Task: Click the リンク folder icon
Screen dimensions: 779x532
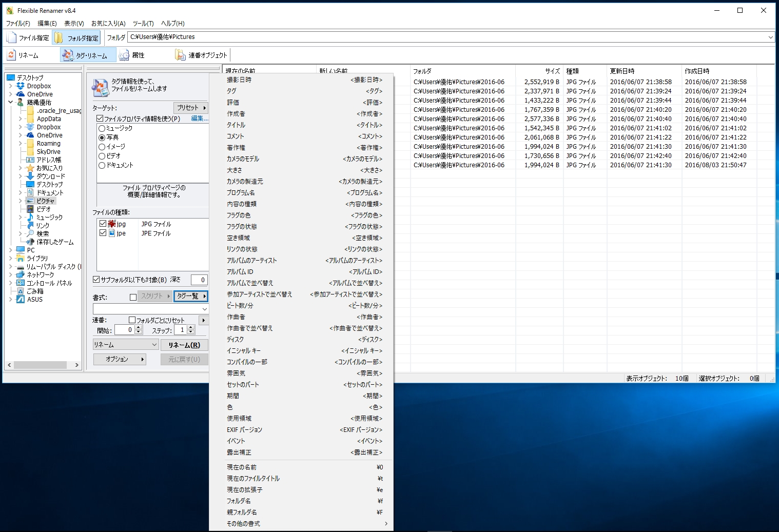Action: click(x=30, y=226)
